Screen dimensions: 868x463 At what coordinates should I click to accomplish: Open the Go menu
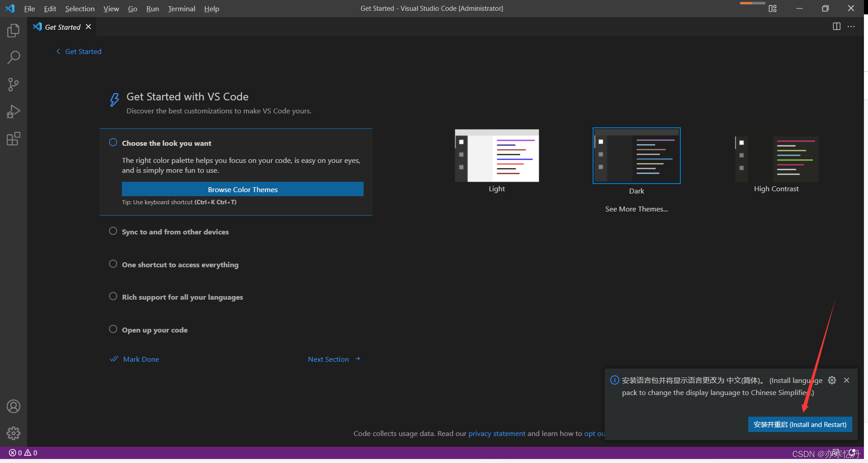point(132,9)
